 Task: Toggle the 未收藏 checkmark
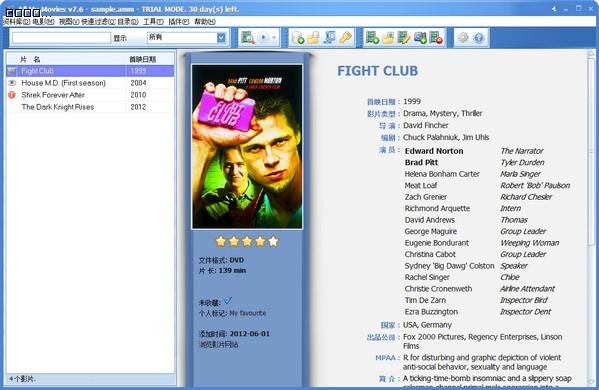click(x=228, y=301)
